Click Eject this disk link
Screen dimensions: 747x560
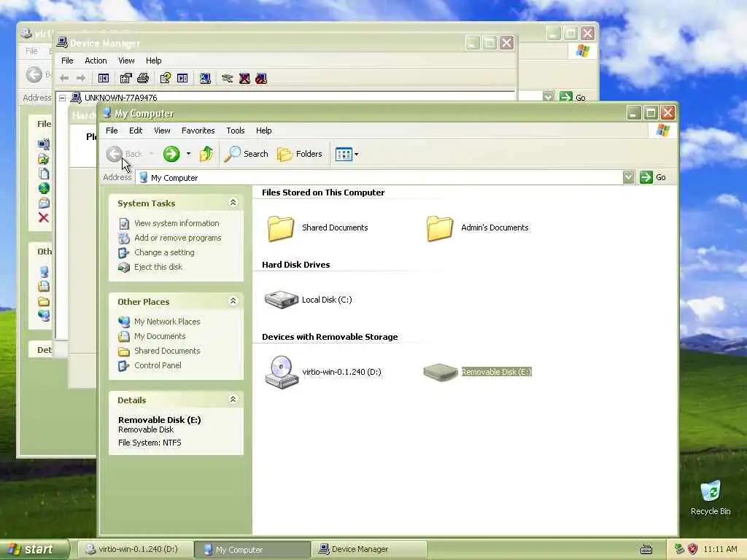(x=158, y=267)
